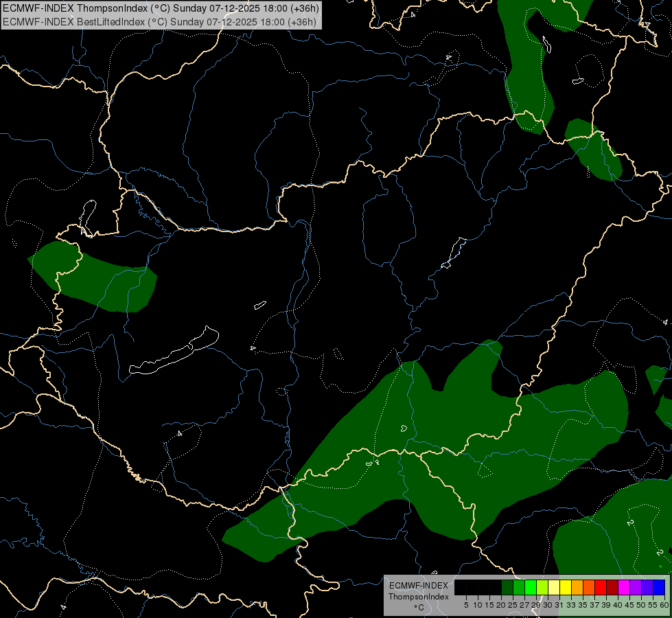
Task: Click the legend tick label 40
Action: pos(618,605)
